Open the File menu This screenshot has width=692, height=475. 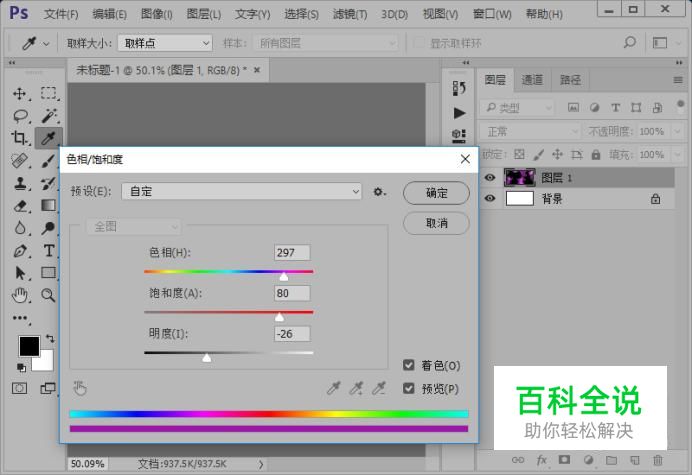point(61,15)
